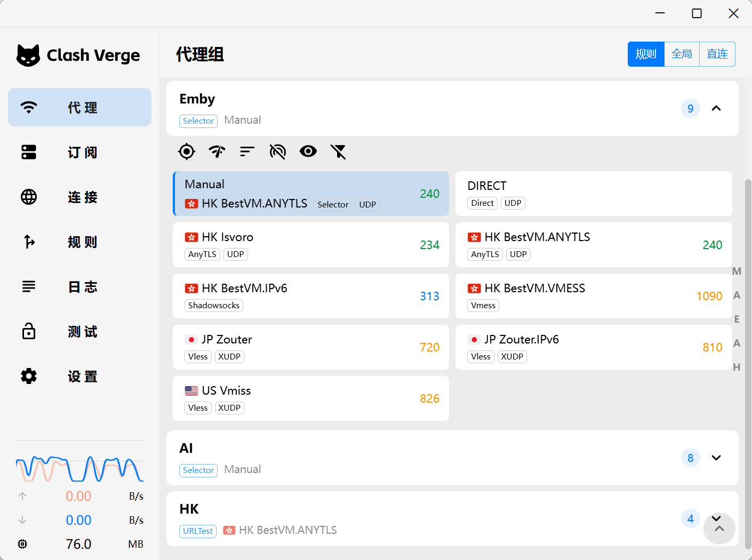Switch to 规则 rule mode button

[x=646, y=54]
